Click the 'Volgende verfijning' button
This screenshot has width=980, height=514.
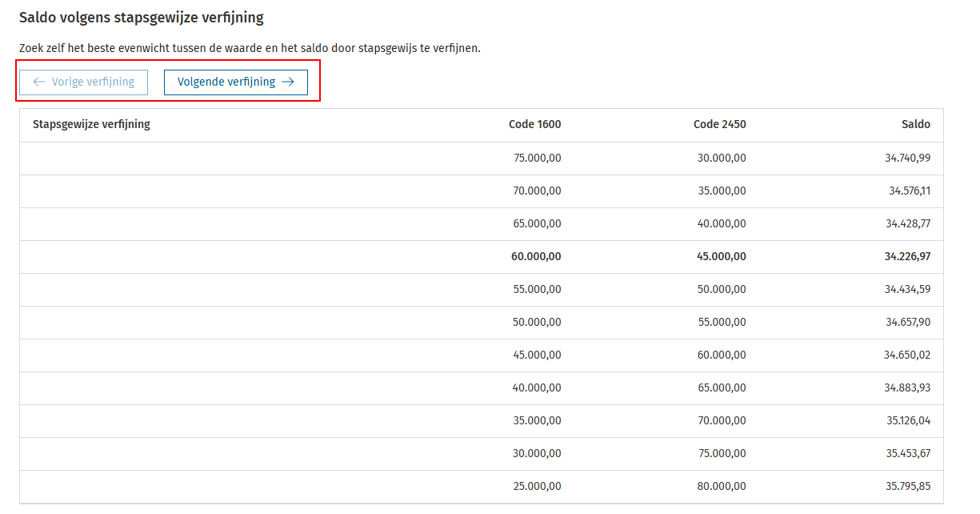(x=235, y=82)
